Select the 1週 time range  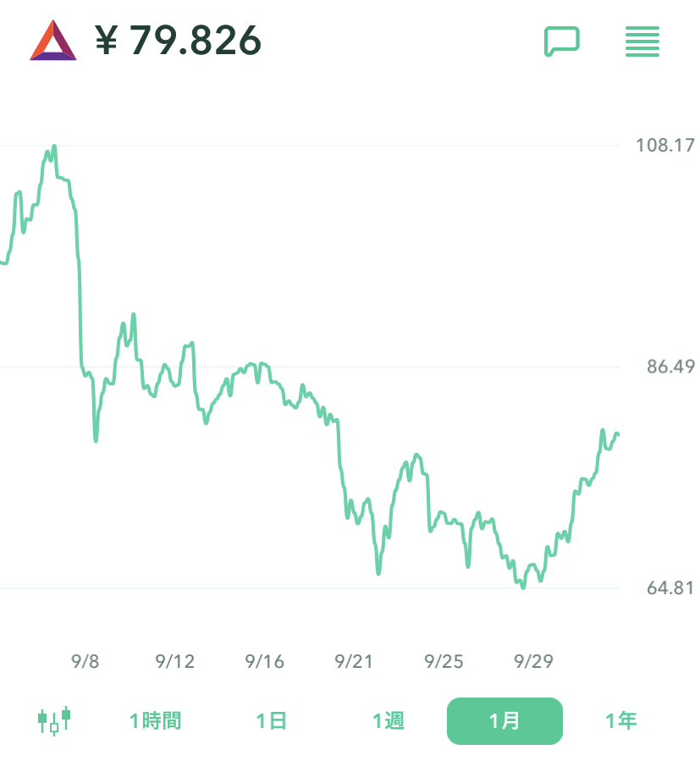coord(389,721)
